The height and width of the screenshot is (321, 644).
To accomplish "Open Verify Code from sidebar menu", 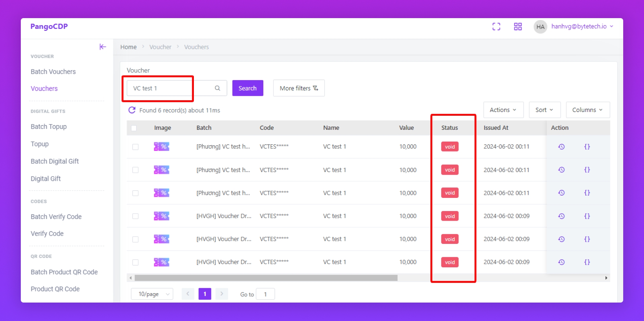I will click(47, 234).
